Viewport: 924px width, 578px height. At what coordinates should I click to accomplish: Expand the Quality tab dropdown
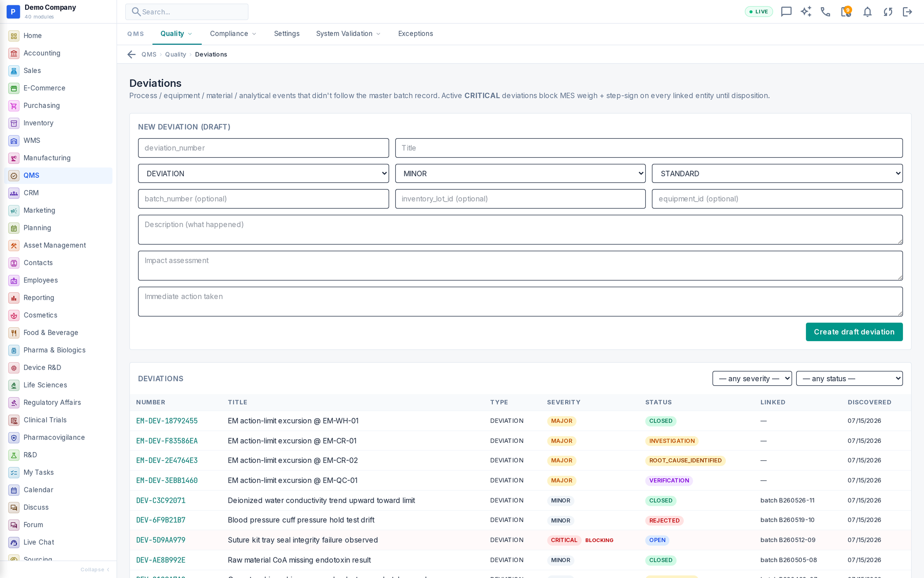(176, 34)
